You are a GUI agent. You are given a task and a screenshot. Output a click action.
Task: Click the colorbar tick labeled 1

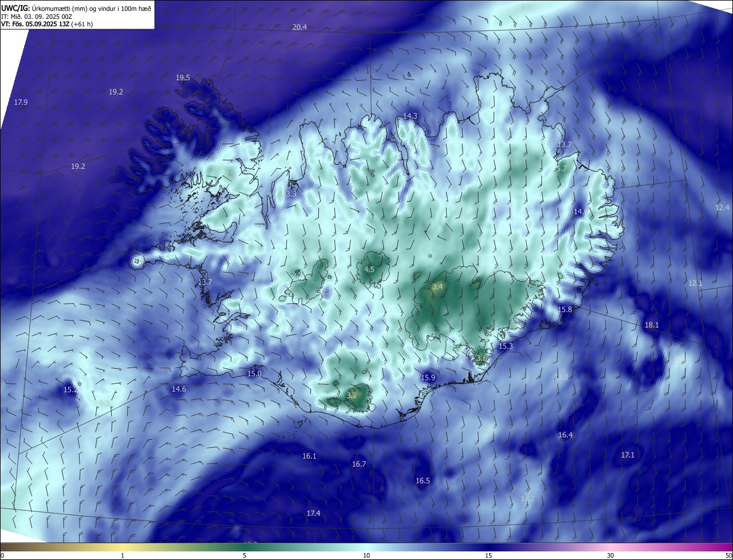coord(123,556)
